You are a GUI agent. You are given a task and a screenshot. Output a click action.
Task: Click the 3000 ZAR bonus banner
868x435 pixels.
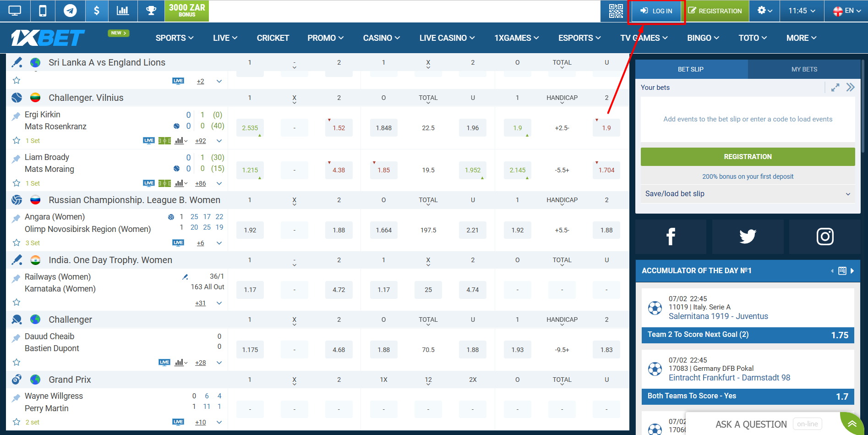pyautogui.click(x=187, y=11)
